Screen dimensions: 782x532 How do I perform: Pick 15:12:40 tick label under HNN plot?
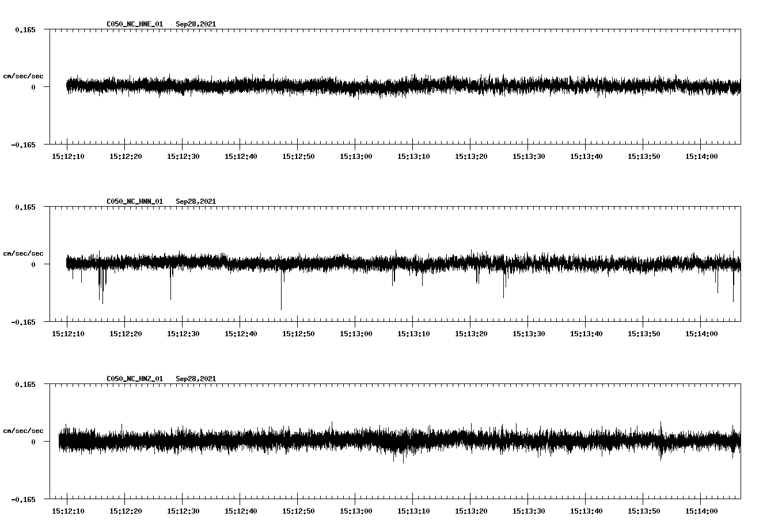[241, 333]
